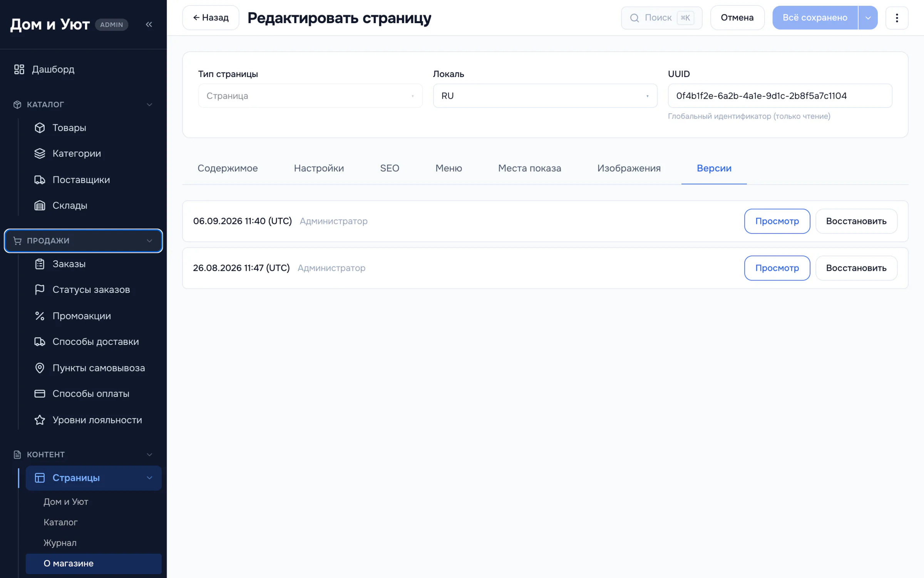The height and width of the screenshot is (578, 924).
Task: Click the Уровни лояльности star icon
Action: click(40, 420)
